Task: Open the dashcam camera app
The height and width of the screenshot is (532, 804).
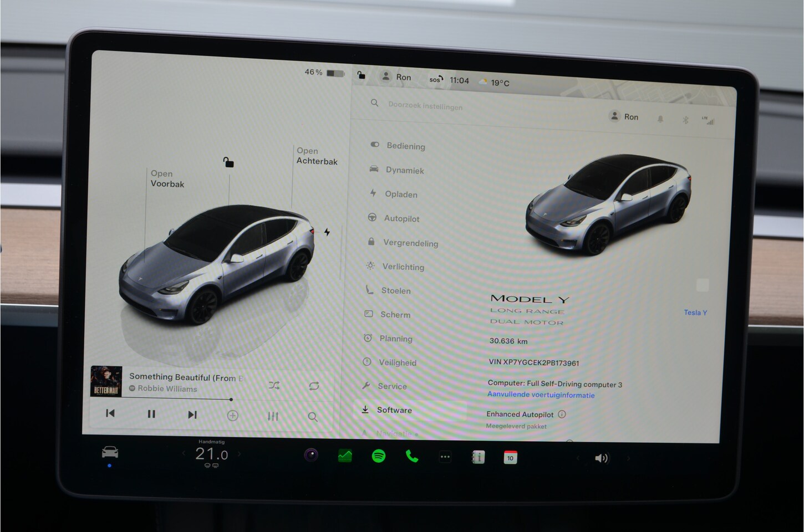Action: pyautogui.click(x=311, y=456)
